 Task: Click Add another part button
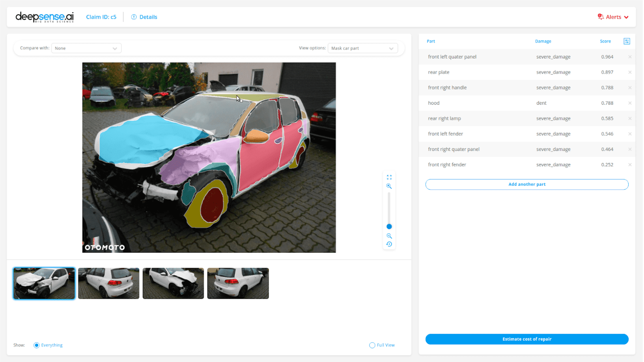526,184
